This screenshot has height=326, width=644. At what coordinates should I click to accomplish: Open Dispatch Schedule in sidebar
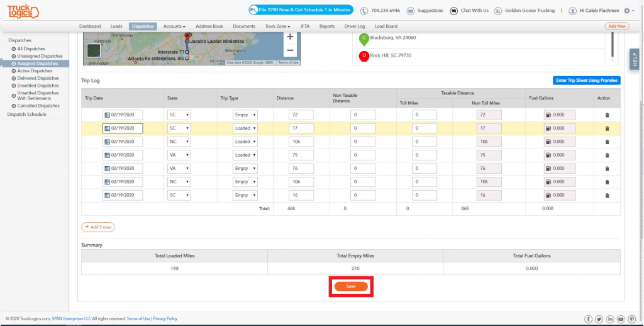click(x=26, y=115)
